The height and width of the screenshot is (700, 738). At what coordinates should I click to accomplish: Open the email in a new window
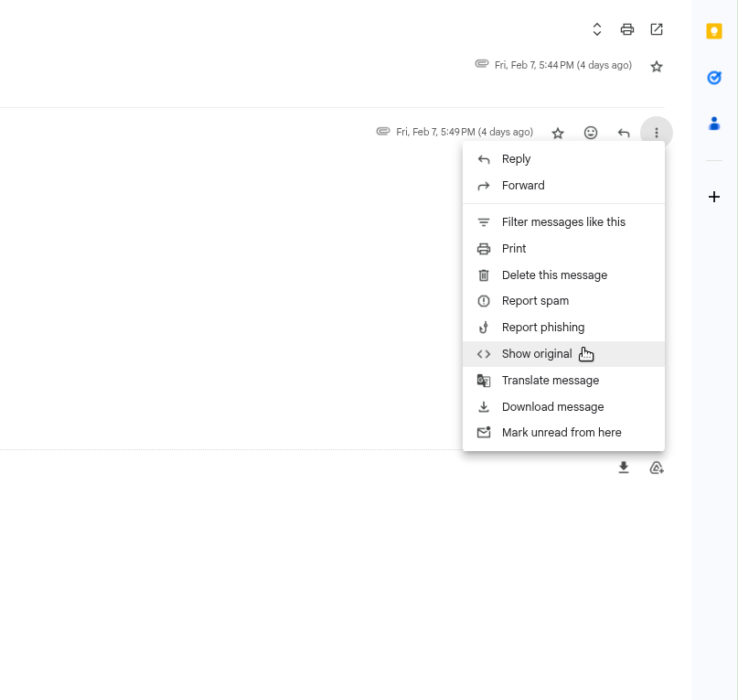click(x=656, y=28)
